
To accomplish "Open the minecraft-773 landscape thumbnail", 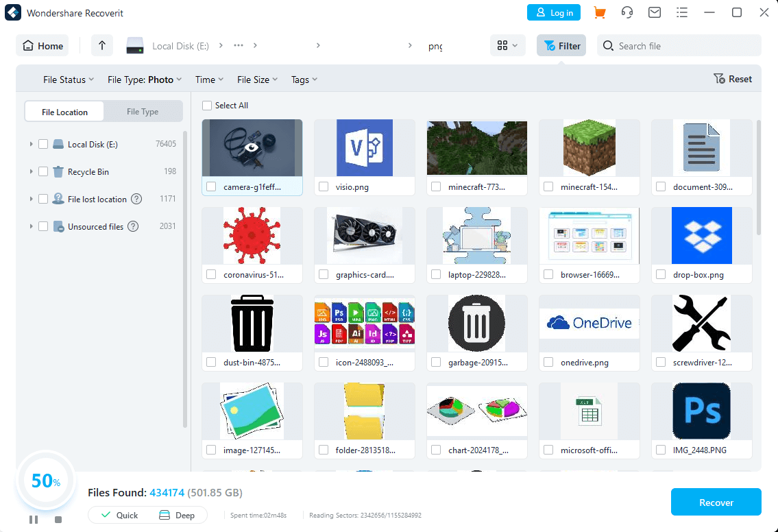I will [x=477, y=148].
